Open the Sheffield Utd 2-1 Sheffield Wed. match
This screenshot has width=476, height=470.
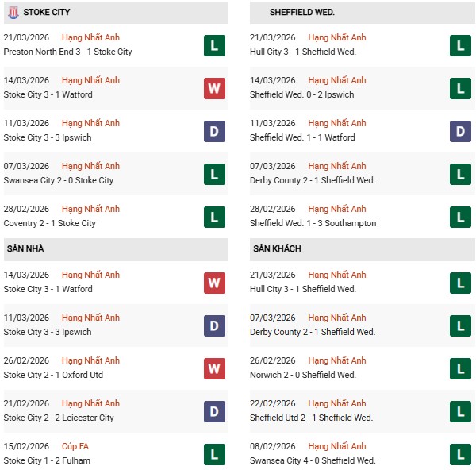coord(311,418)
